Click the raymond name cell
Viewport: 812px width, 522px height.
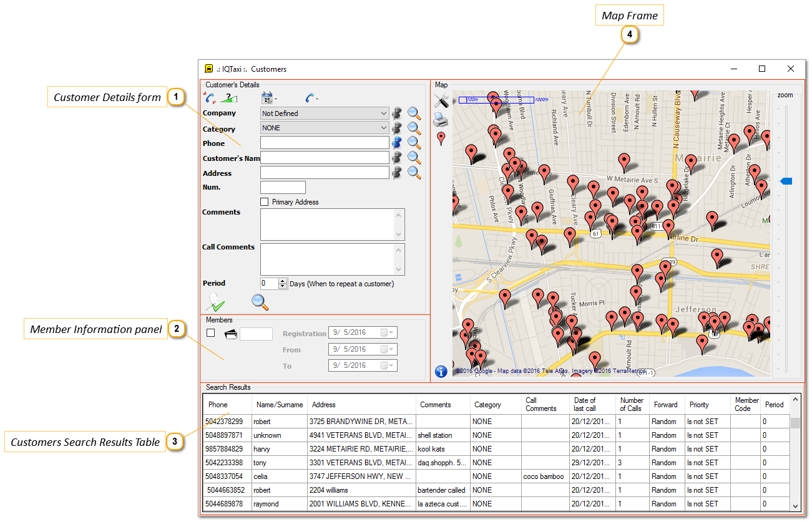280,504
